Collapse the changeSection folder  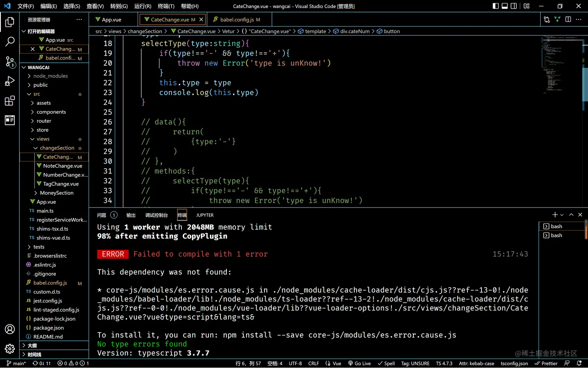pos(54,148)
